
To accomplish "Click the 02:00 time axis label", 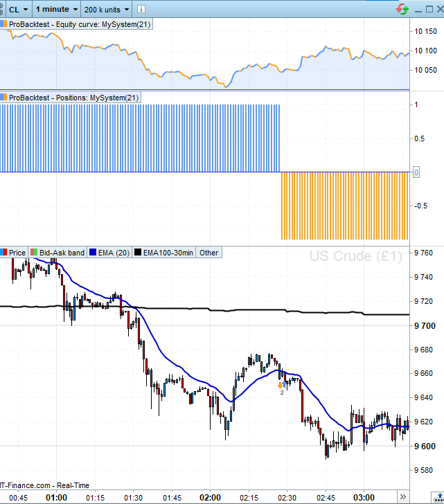I will point(210,498).
